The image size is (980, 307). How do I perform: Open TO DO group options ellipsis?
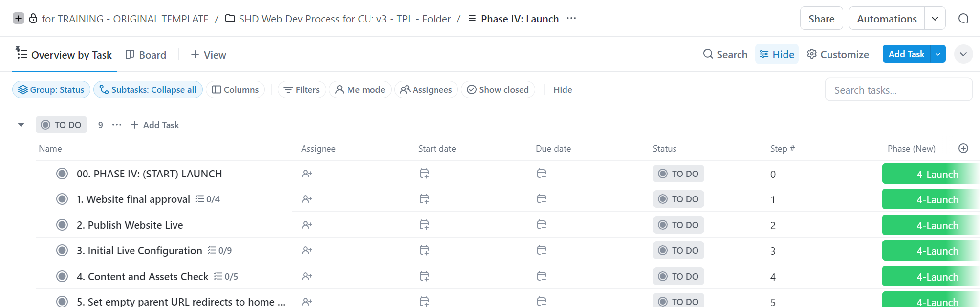click(116, 125)
